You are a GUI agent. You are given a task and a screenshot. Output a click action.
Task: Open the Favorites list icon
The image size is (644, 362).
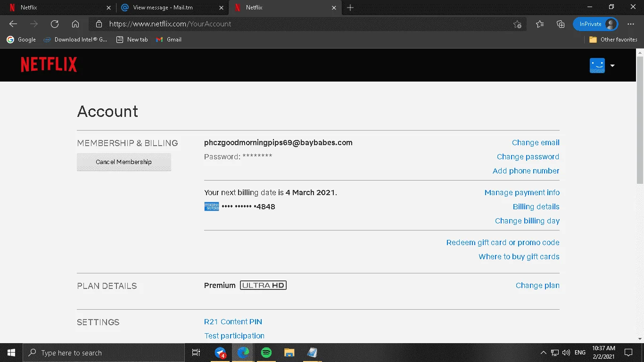(540, 24)
